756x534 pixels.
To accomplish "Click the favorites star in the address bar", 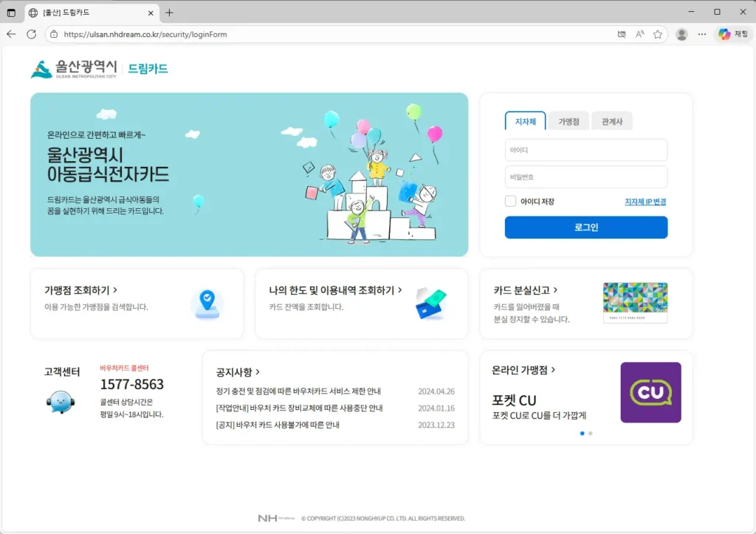I will point(658,34).
